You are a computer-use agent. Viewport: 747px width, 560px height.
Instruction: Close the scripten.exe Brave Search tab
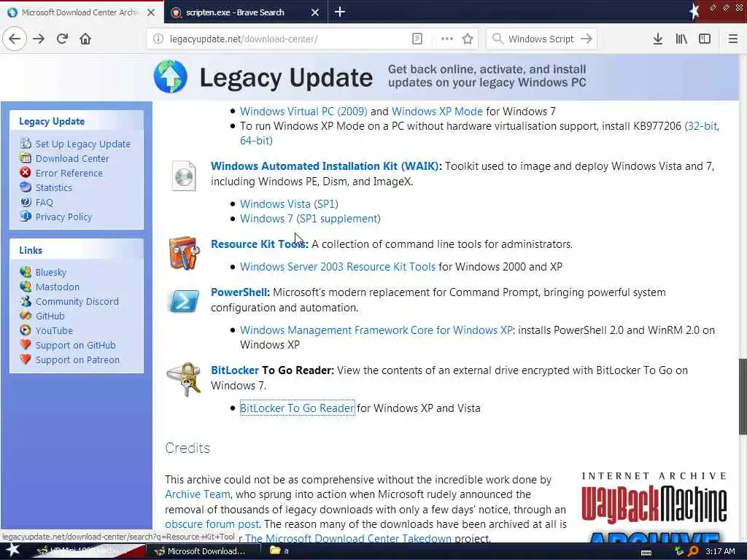[x=315, y=12]
